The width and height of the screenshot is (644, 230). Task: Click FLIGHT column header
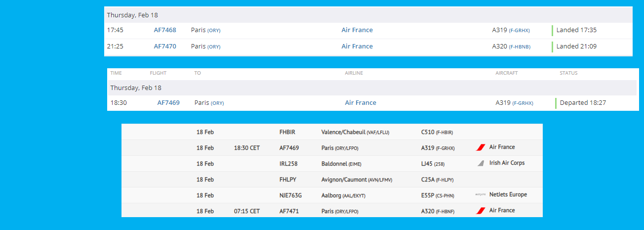pyautogui.click(x=158, y=73)
